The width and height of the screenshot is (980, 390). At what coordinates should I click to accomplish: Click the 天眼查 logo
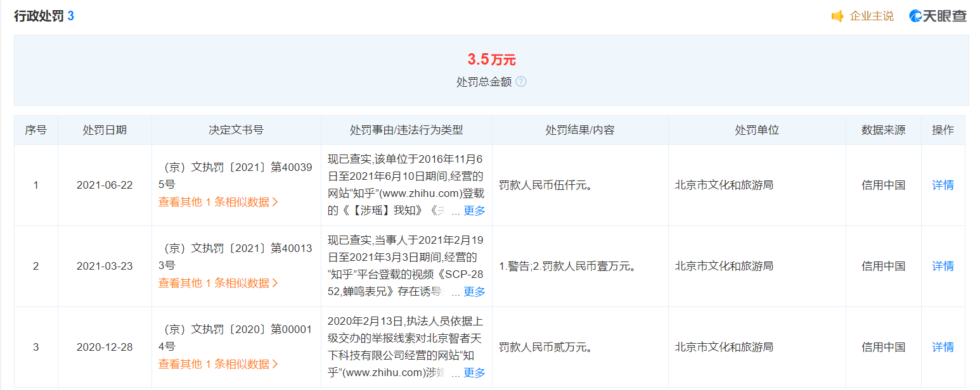click(x=938, y=16)
